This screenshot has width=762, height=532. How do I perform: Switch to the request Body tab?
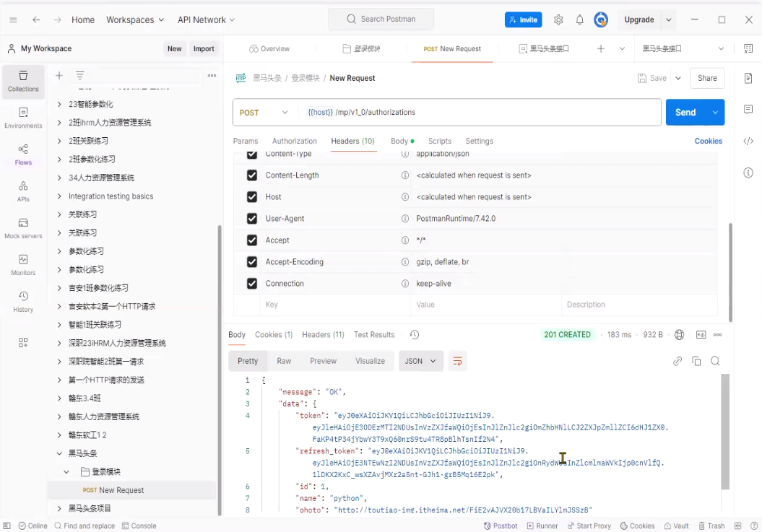[x=402, y=141]
